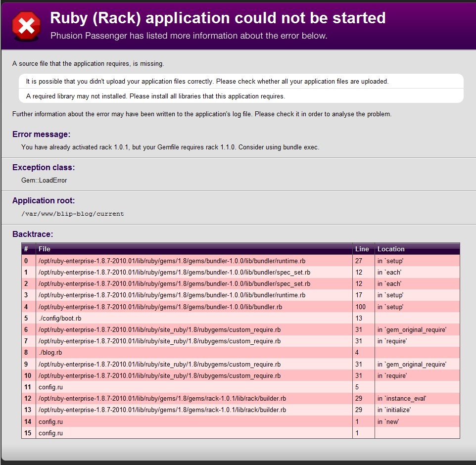
Task: Click 'in `instance_eval'' location
Action: click(x=402, y=398)
